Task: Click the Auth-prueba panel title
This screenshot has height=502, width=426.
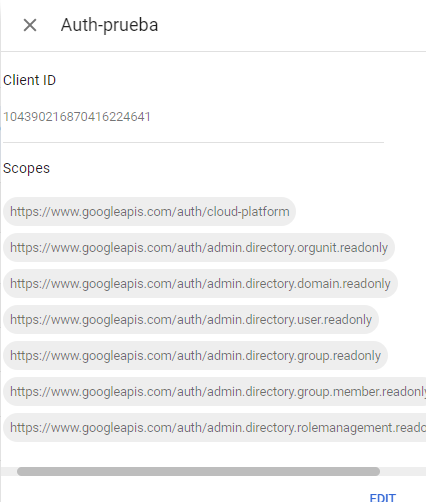Action: coord(109,25)
